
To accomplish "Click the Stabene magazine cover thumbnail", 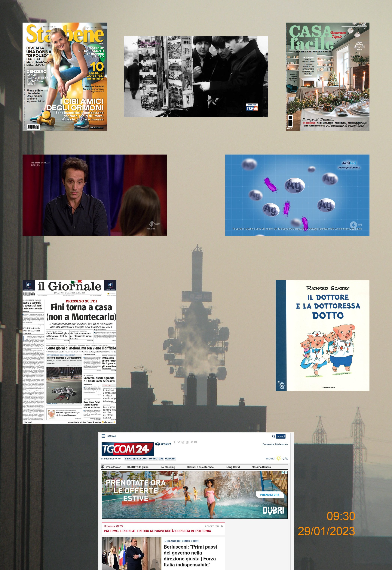I will pos(65,77).
